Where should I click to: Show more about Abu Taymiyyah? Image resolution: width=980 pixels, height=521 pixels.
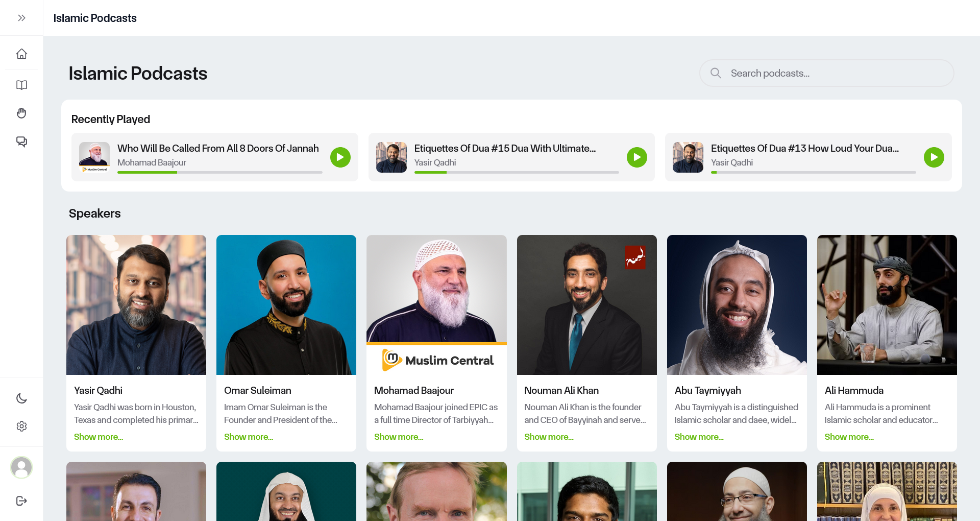[699, 437]
